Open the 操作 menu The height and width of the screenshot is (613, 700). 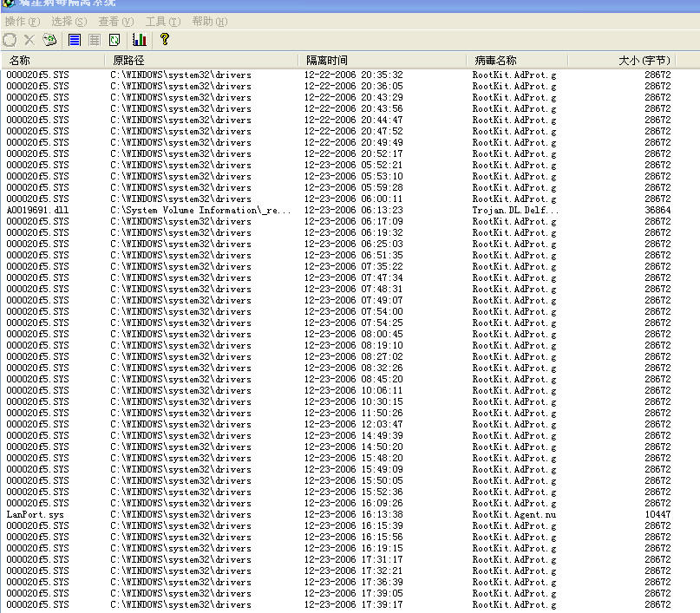(x=23, y=21)
